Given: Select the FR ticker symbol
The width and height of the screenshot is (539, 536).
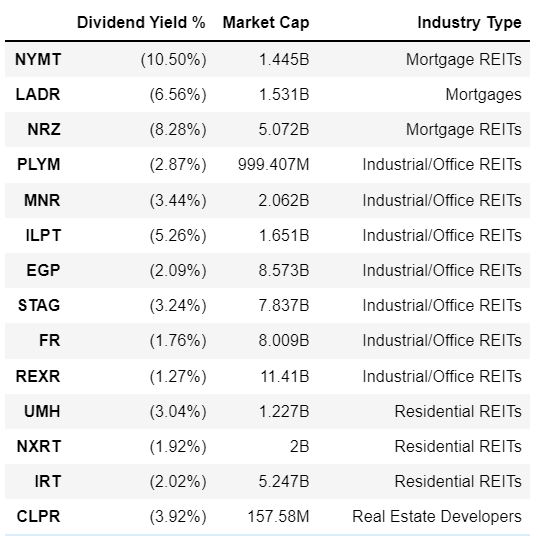Looking at the screenshot, I should coord(50,341).
